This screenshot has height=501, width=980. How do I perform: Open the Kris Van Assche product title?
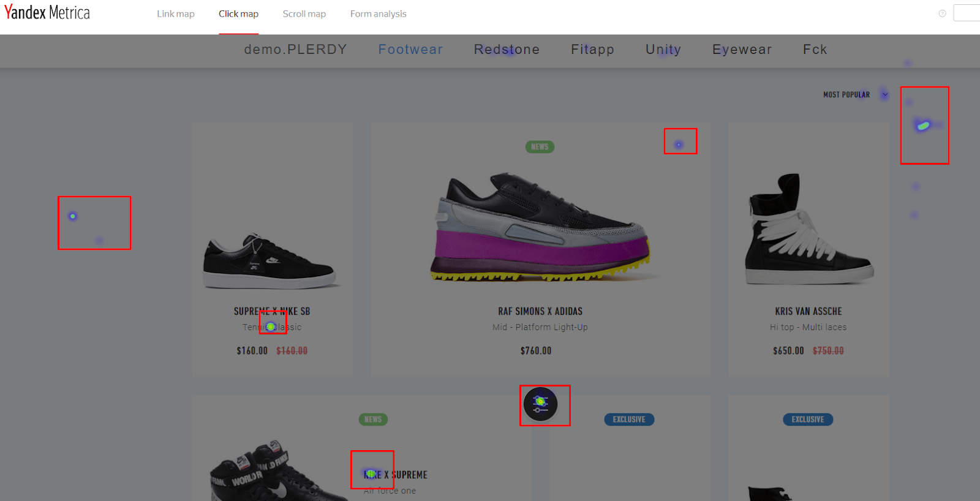coord(809,311)
